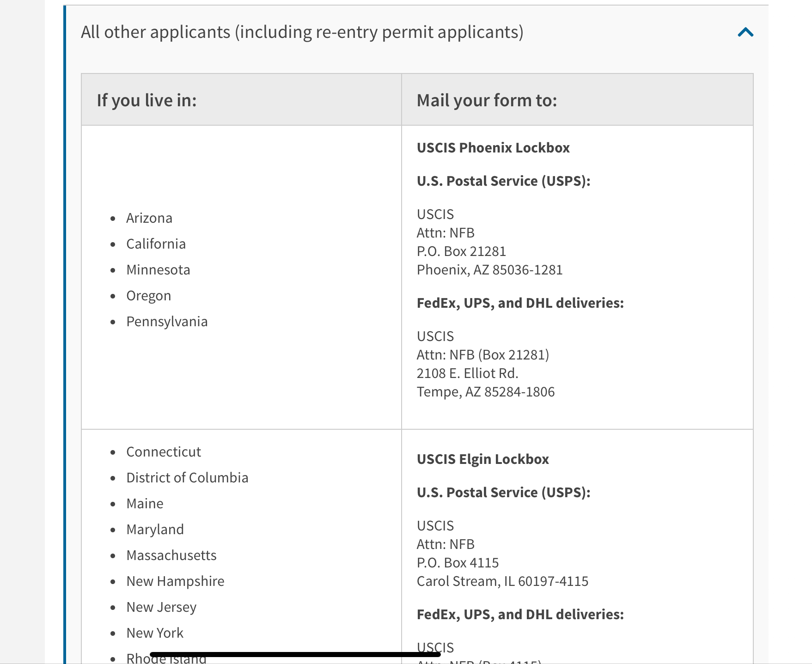The width and height of the screenshot is (812, 664).
Task: Select the 'All other applicants' header text
Action: click(302, 32)
